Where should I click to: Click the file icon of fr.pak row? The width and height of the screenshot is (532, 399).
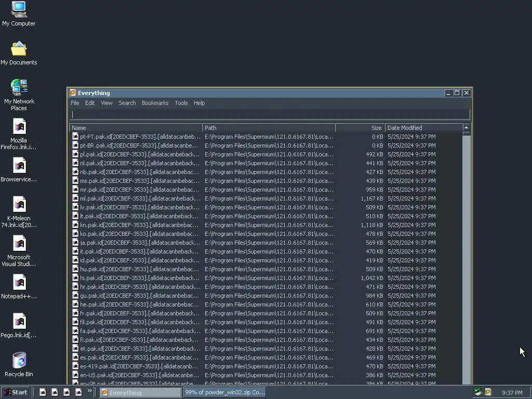click(75, 313)
